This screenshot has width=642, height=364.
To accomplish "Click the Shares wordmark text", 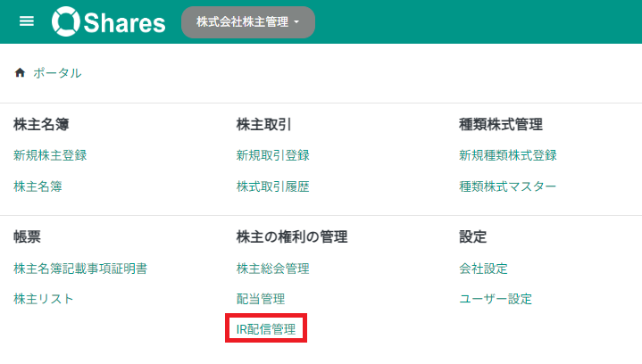I will (x=124, y=22).
